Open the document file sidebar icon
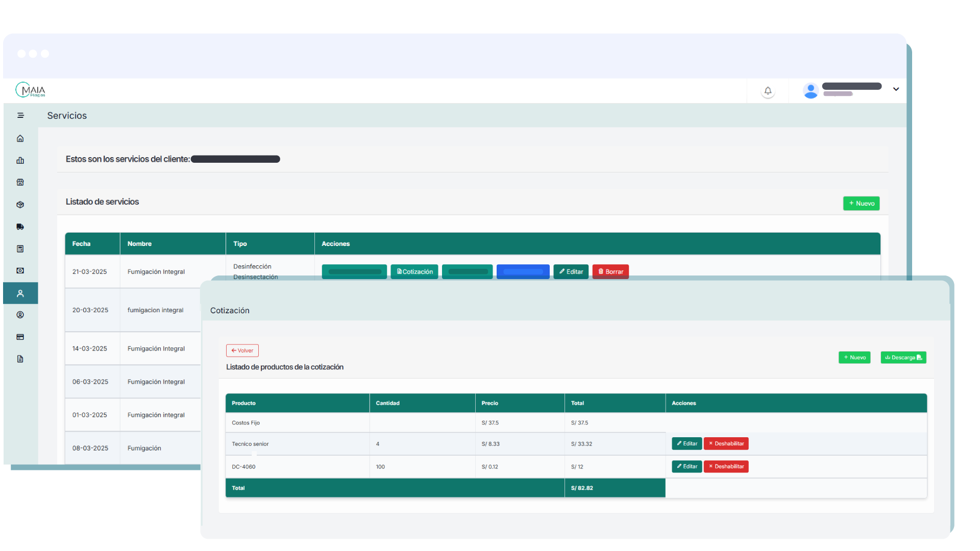Viewport: 980px width, 551px height. pyautogui.click(x=20, y=359)
